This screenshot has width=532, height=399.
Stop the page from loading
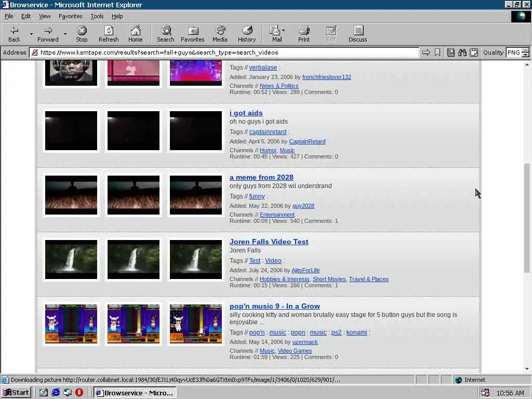point(82,34)
